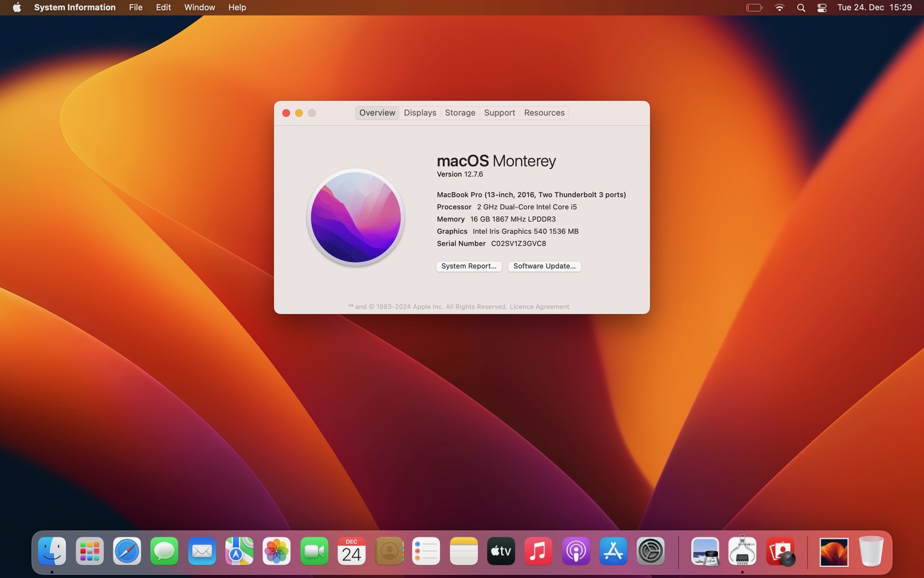This screenshot has height=578, width=924.
Task: Click the Serial Number "C02SV1Z3GVC8" value
Action: [x=518, y=243]
